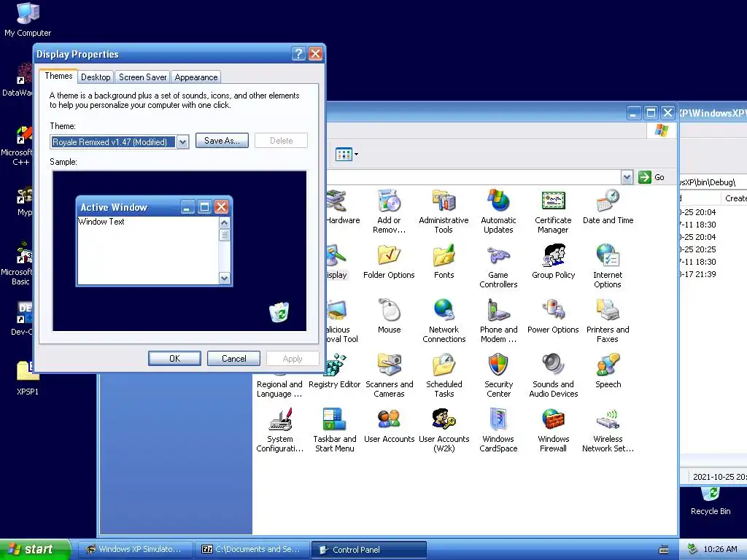Open Network Connections icon
This screenshot has height=560, width=747.
pos(444,321)
